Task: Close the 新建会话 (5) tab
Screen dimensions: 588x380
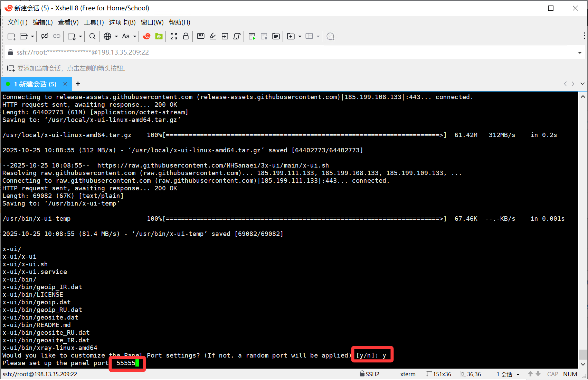Action: (x=65, y=84)
